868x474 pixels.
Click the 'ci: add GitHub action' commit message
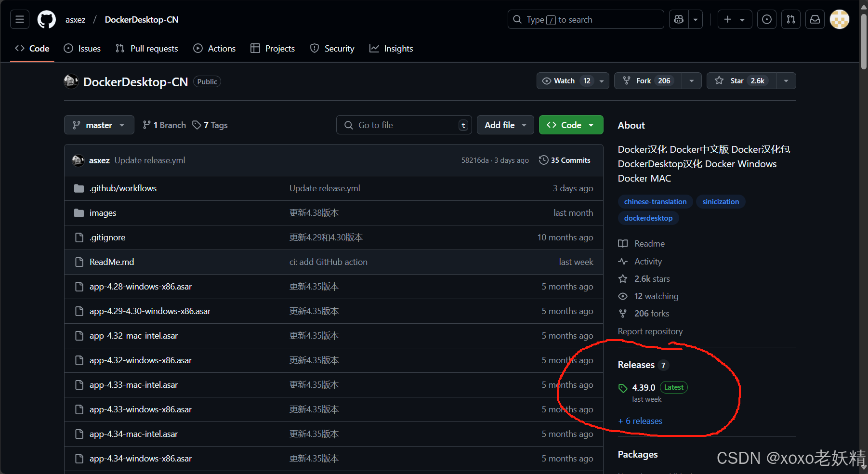(329, 262)
